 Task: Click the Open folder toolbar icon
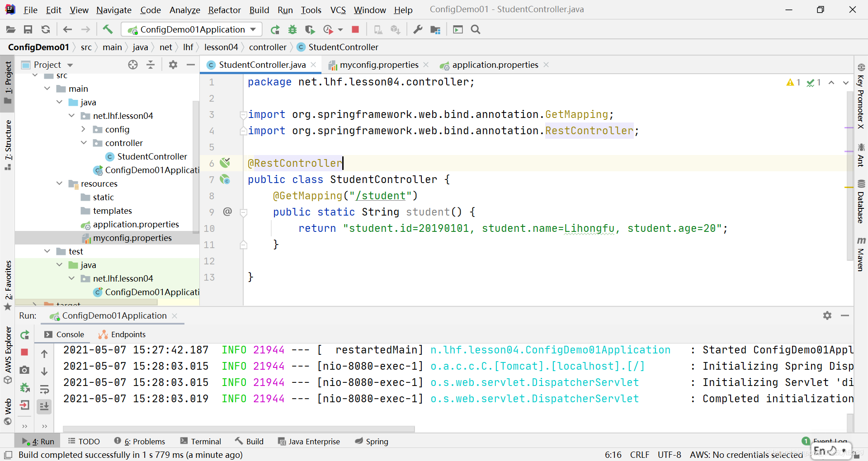tap(11, 30)
